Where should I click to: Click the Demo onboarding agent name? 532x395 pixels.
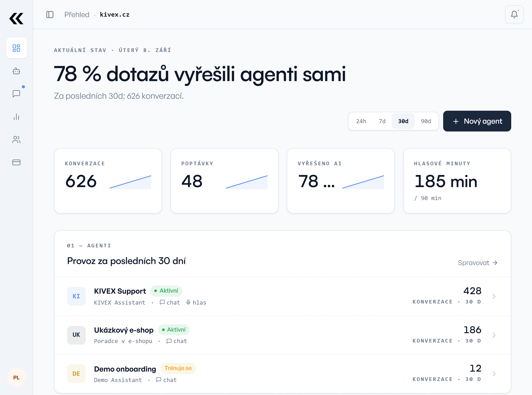[x=125, y=369]
